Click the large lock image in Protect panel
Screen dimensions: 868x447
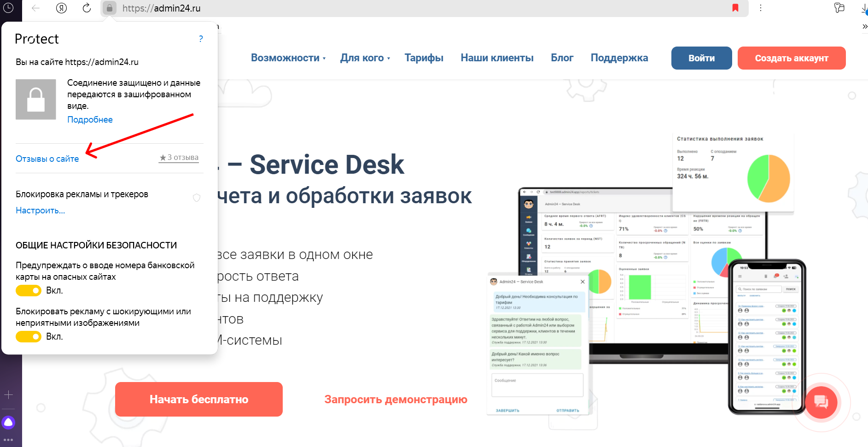[36, 100]
